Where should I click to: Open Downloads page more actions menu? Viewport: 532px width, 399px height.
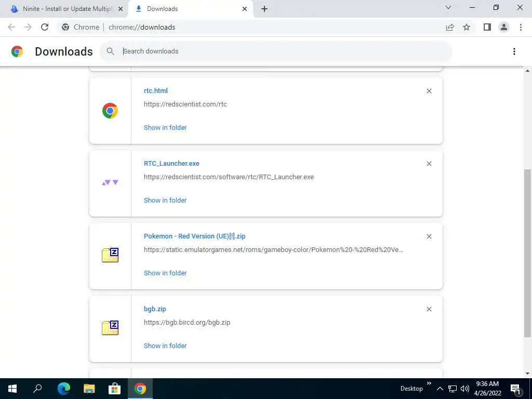click(514, 51)
